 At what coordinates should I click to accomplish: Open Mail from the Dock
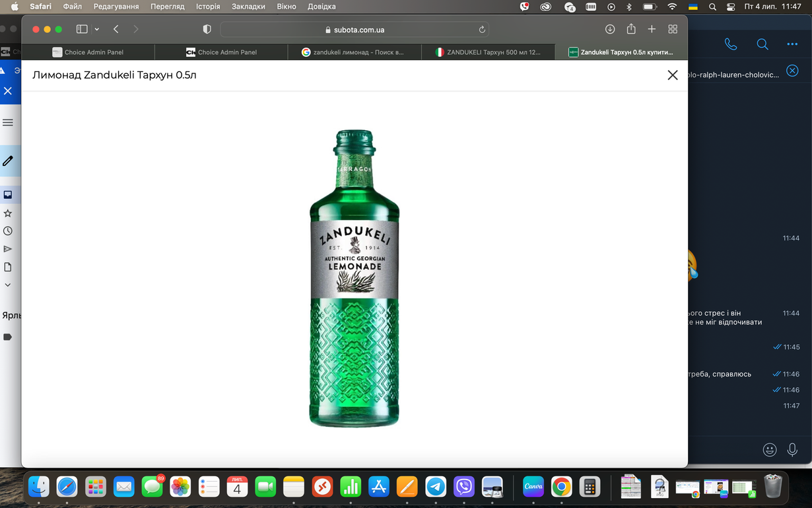(x=124, y=487)
